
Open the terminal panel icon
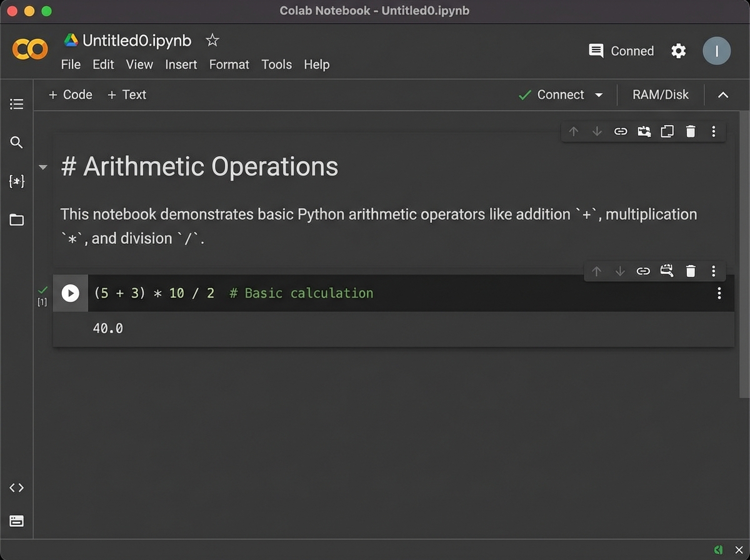coord(17,521)
